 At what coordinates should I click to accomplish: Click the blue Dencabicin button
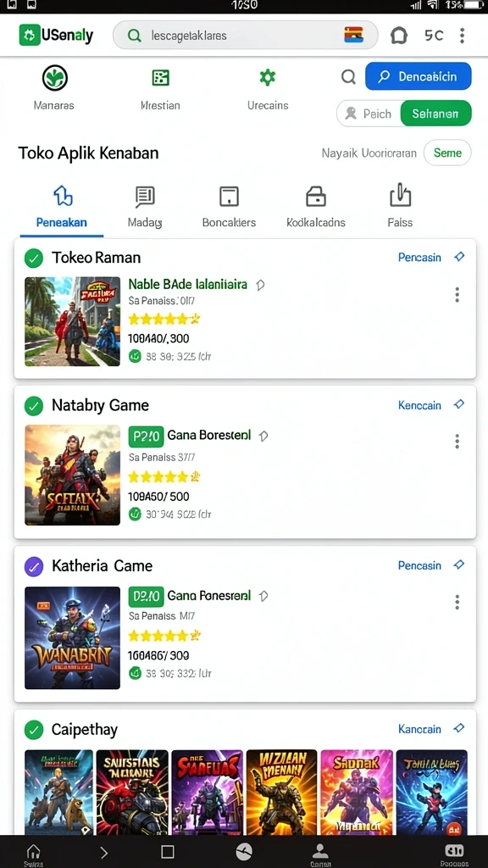pos(419,76)
